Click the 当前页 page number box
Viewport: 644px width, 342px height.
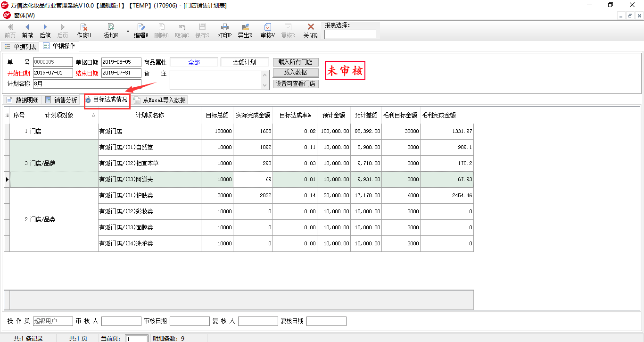(x=137, y=339)
